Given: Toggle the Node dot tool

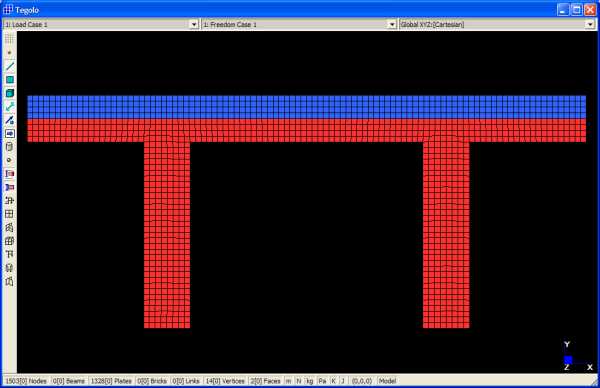Looking at the screenshot, I should pyautogui.click(x=10, y=53).
